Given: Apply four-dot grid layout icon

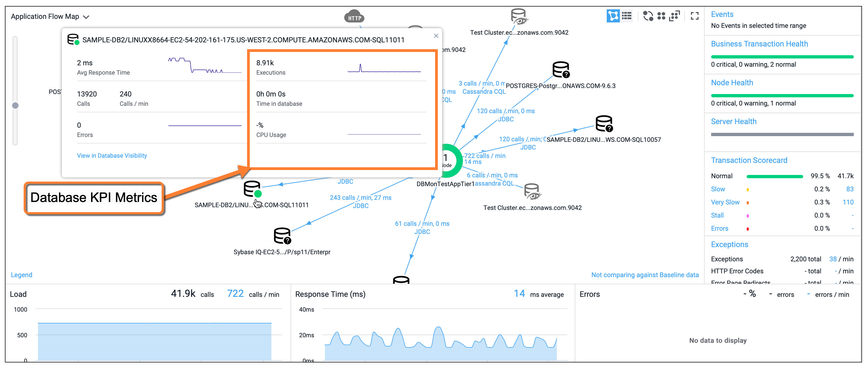Looking at the screenshot, I should (x=661, y=16).
